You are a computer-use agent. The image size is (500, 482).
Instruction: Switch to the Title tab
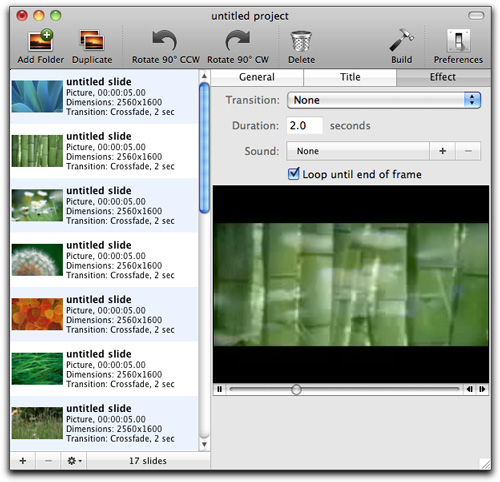[x=350, y=77]
